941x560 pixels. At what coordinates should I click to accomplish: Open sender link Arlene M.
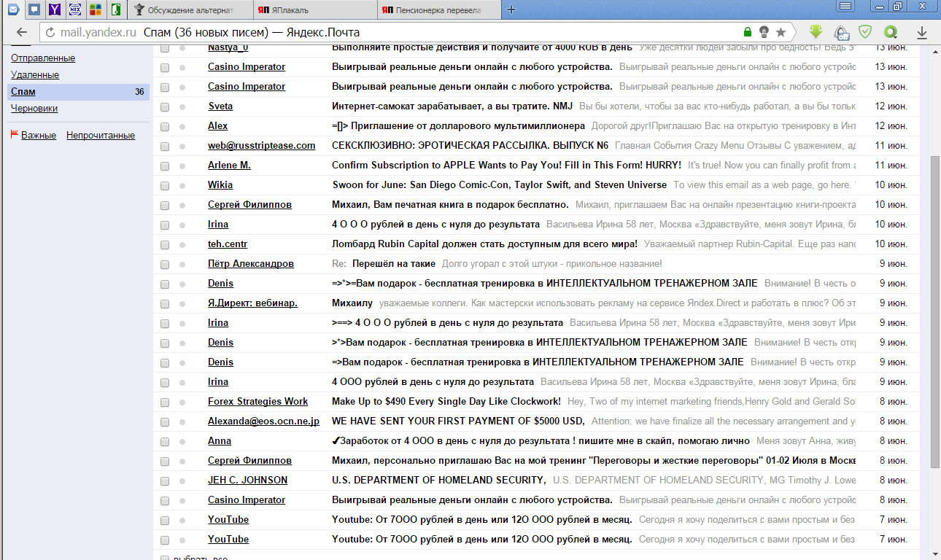coord(229,166)
